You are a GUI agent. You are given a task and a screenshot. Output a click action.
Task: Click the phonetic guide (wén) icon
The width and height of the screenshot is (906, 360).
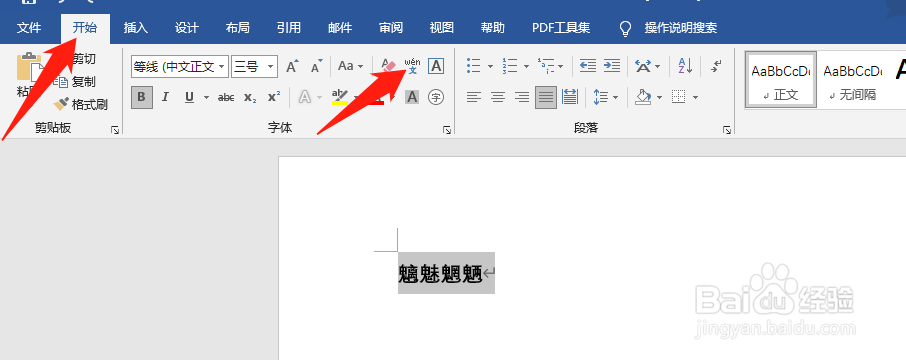tap(412, 66)
